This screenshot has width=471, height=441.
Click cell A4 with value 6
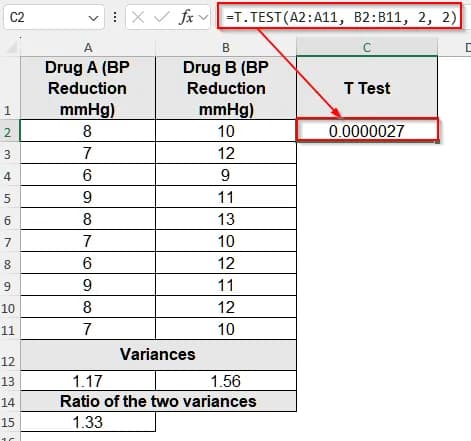click(88, 175)
